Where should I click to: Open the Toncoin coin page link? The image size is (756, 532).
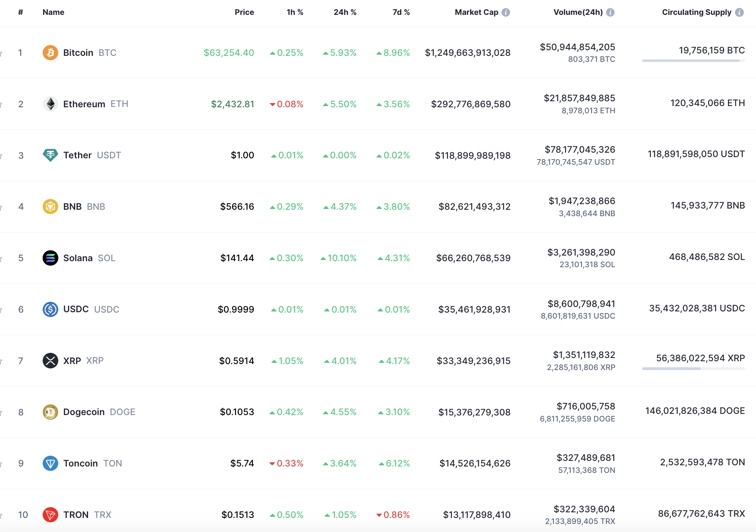(x=80, y=463)
